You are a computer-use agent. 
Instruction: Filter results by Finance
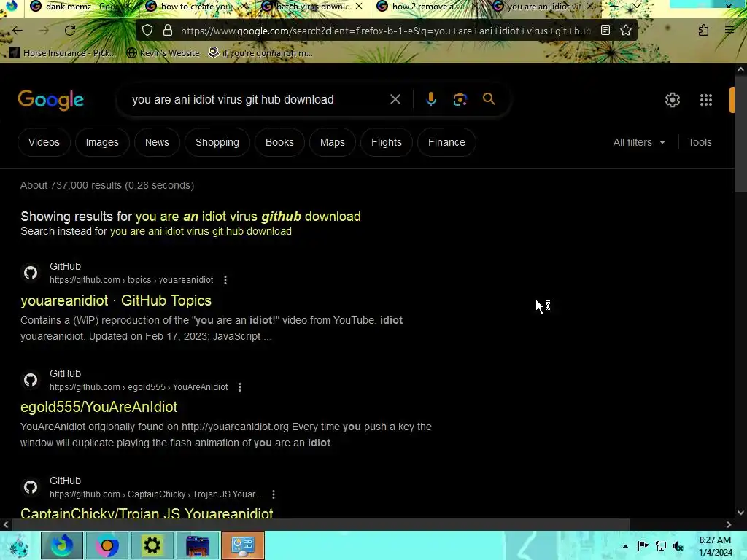coord(446,142)
